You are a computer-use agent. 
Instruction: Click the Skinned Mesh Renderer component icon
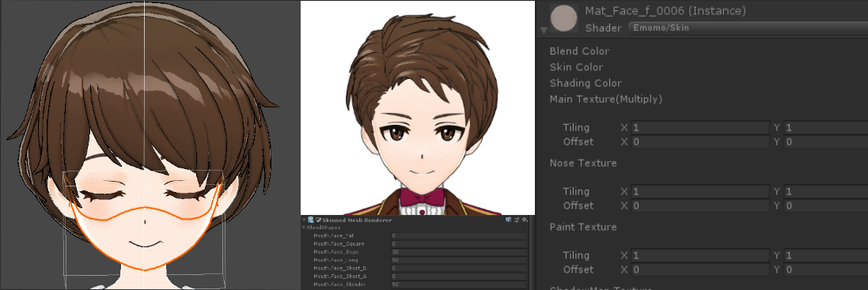point(310,220)
